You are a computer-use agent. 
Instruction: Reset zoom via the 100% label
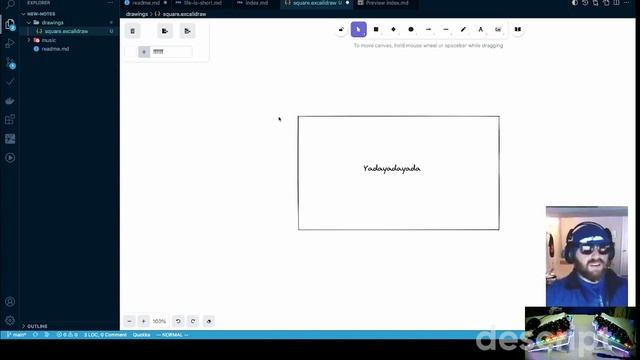(159, 322)
